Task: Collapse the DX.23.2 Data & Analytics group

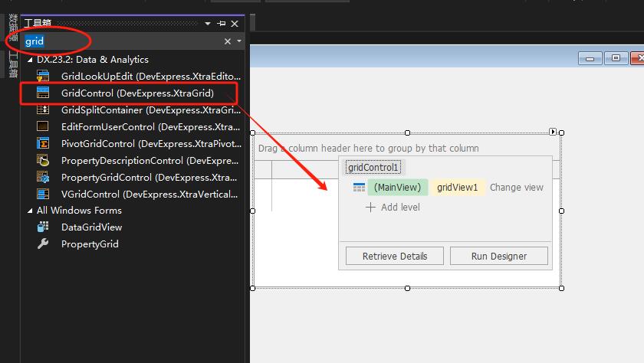Action: pos(30,60)
